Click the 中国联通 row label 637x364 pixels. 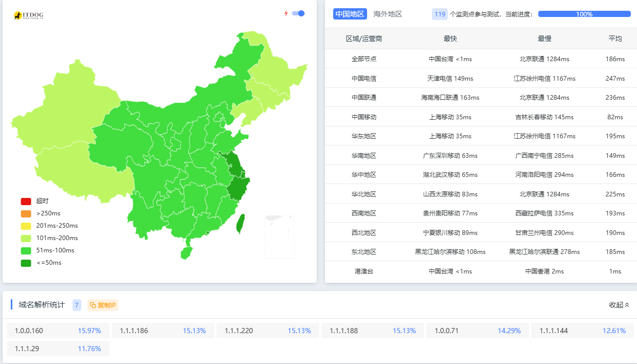tap(364, 98)
